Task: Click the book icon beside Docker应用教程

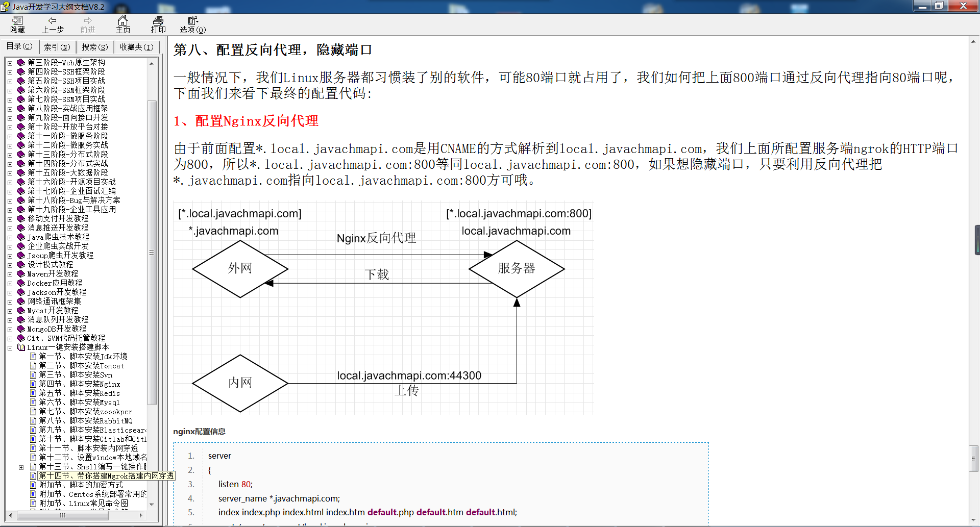Action: pyautogui.click(x=21, y=283)
